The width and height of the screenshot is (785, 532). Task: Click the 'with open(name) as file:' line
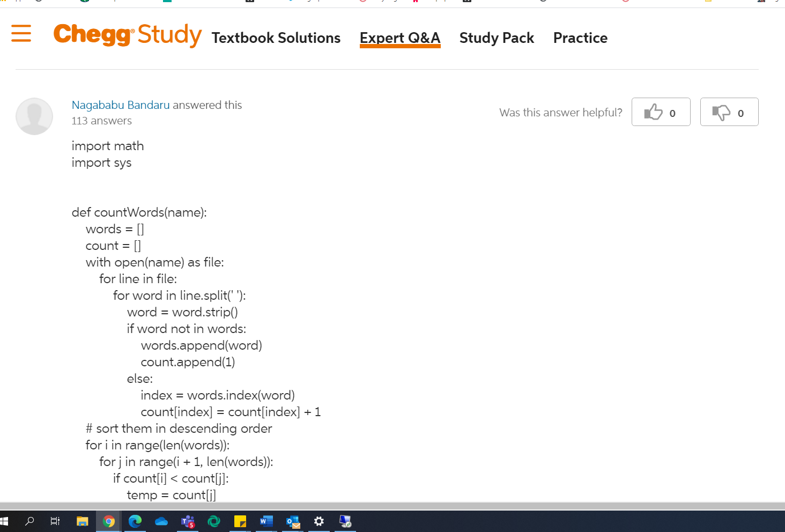[155, 262]
